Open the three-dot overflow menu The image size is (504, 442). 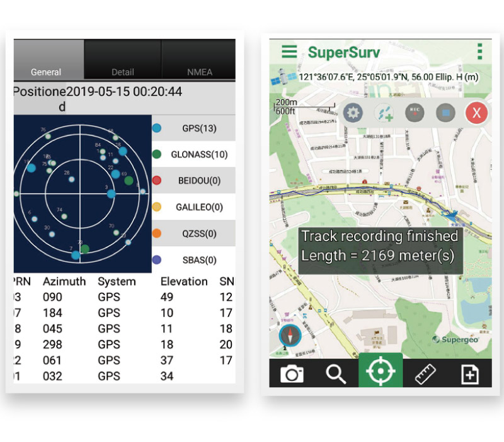479,52
